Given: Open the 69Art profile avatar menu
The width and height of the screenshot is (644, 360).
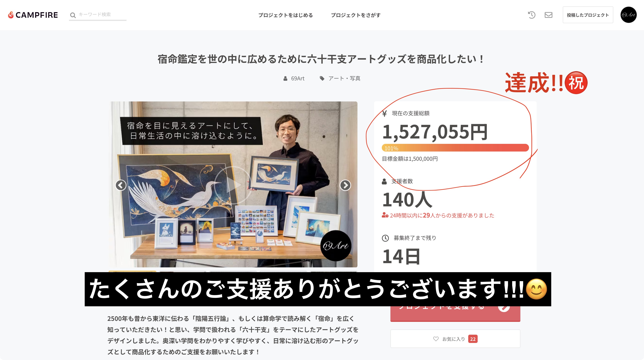Looking at the screenshot, I should pos(628,15).
